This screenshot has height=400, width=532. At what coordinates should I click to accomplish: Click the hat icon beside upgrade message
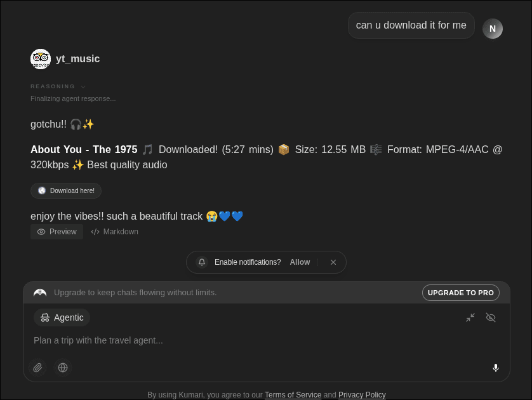(x=40, y=293)
